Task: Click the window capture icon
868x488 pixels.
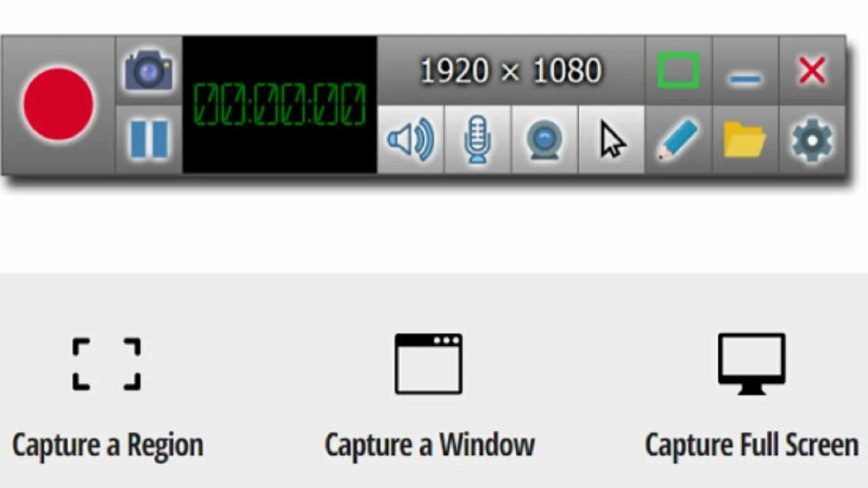Action: point(429,364)
